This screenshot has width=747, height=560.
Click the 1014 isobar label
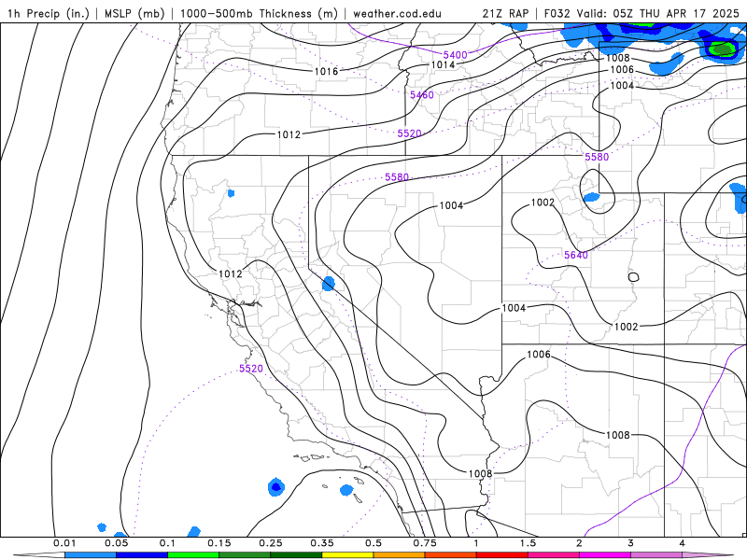click(443, 64)
